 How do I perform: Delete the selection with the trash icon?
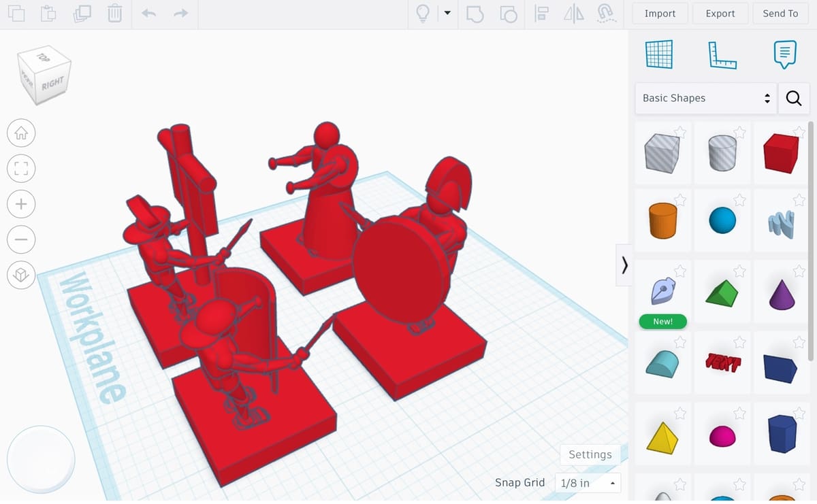[x=115, y=13]
